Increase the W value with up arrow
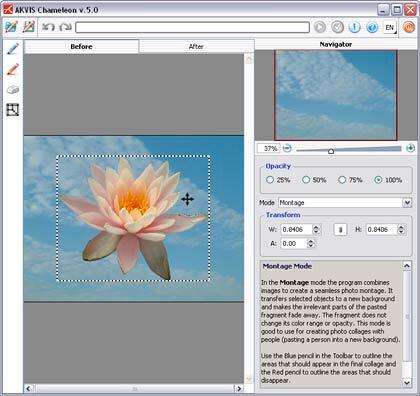420x396 pixels. (x=316, y=227)
